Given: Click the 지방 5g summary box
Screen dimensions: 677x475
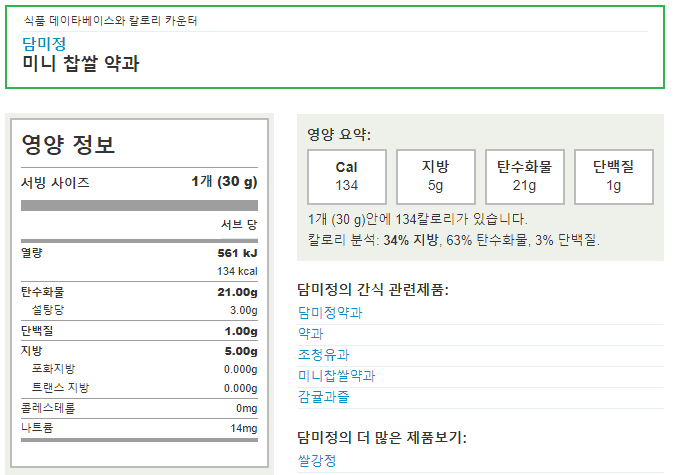Looking at the screenshot, I should click(x=436, y=177).
